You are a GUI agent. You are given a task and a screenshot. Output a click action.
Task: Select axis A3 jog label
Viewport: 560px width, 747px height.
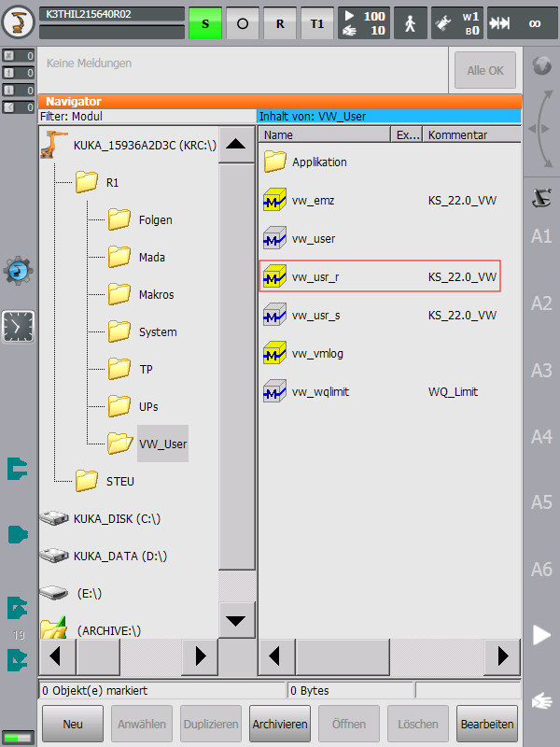point(541,370)
